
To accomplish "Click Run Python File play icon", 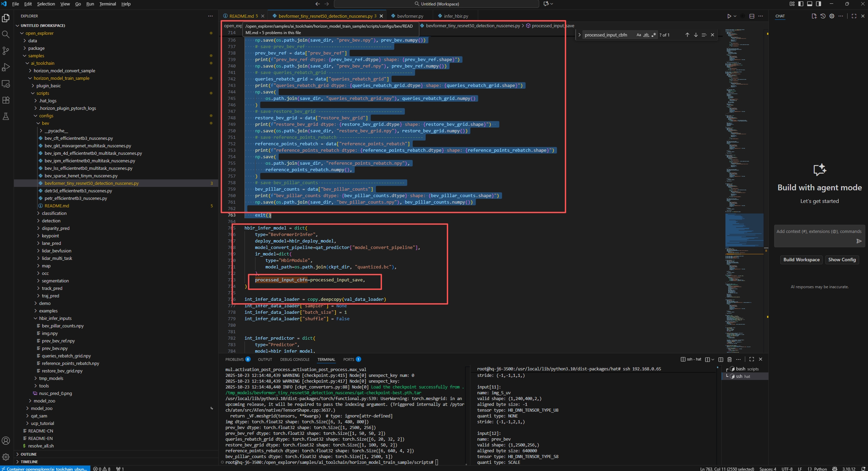I will [729, 16].
